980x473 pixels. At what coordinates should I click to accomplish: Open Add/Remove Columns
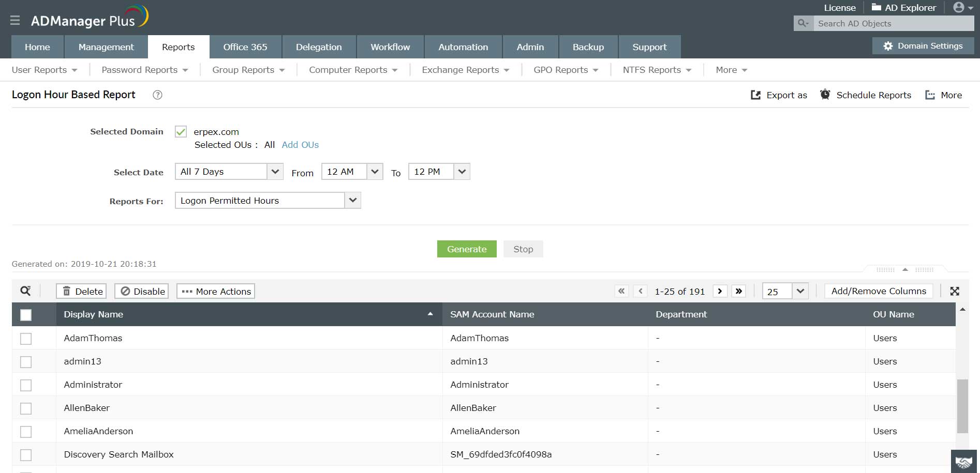tap(879, 291)
